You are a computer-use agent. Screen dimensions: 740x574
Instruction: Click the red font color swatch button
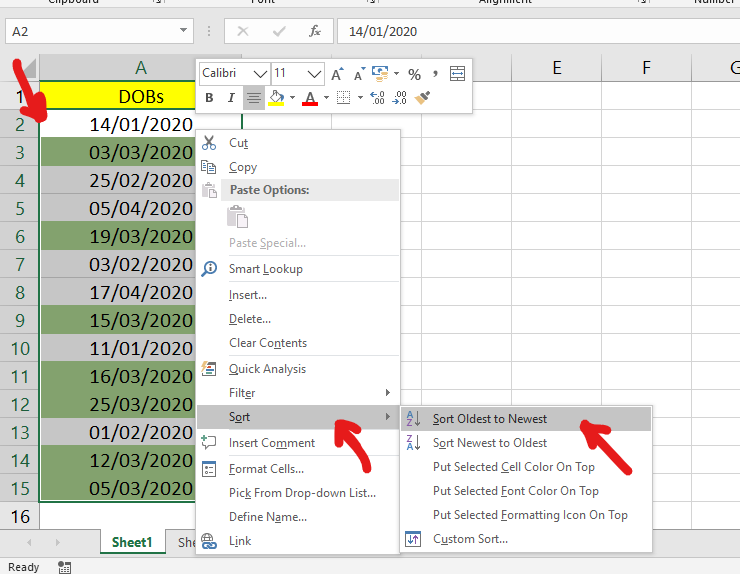tap(310, 98)
